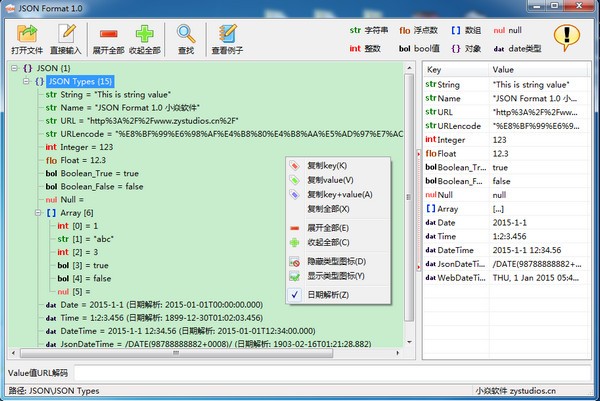Click the 直接输入 direct input icon
600x401 pixels.
[67, 34]
